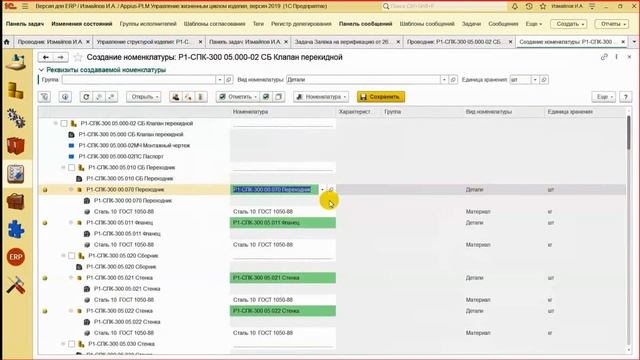Open gears section in sidebar

16,118
